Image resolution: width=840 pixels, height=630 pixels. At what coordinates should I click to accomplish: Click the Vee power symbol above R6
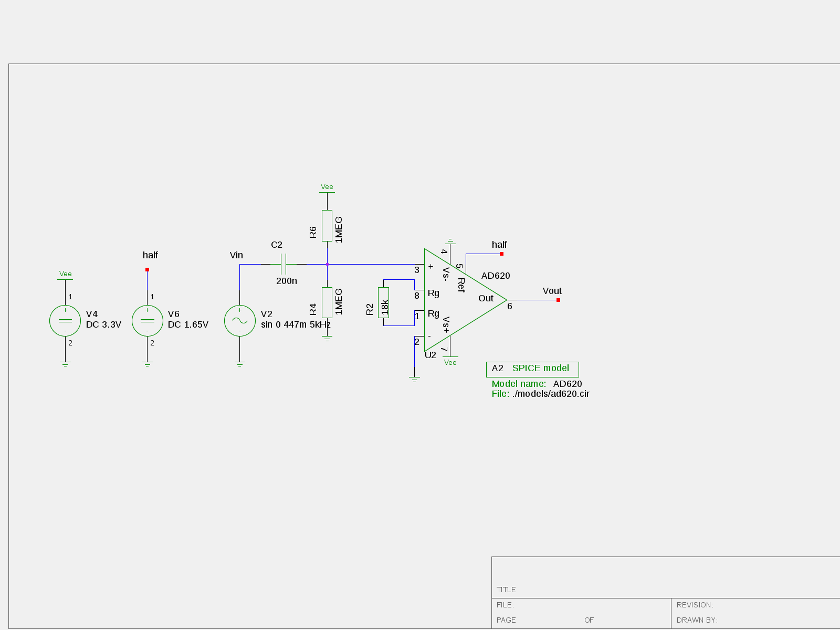327,188
